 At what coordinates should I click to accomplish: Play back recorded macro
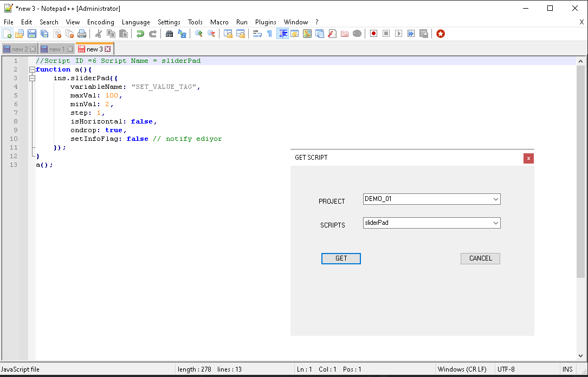tap(399, 34)
